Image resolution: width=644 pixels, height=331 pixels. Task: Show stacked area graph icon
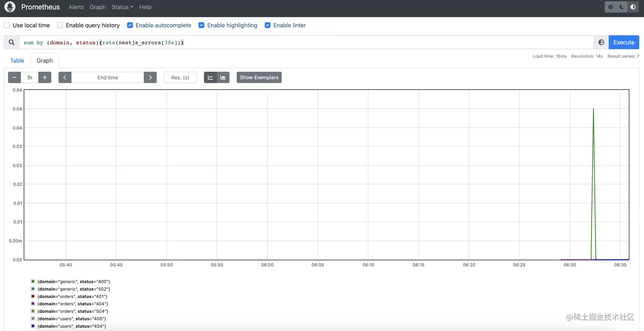(223, 77)
